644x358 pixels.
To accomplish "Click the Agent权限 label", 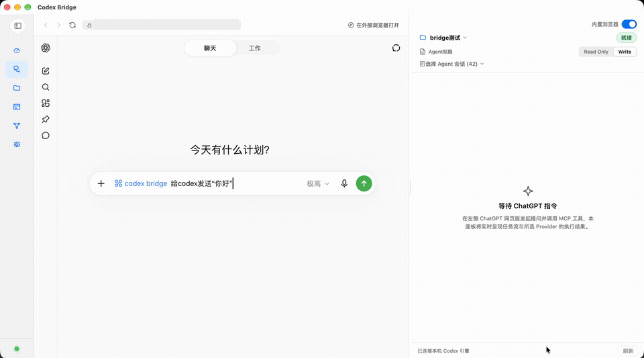I will (440, 52).
